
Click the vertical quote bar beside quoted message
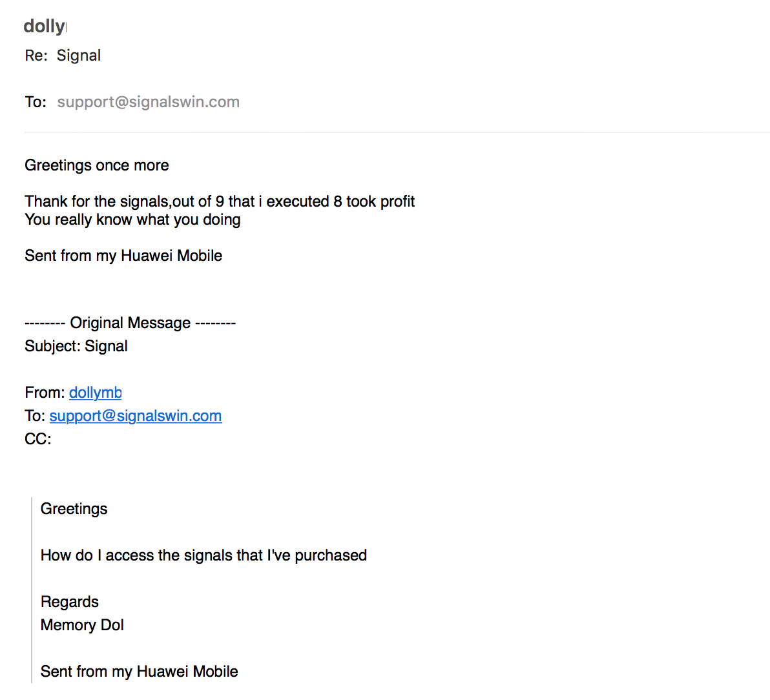[x=32, y=590]
